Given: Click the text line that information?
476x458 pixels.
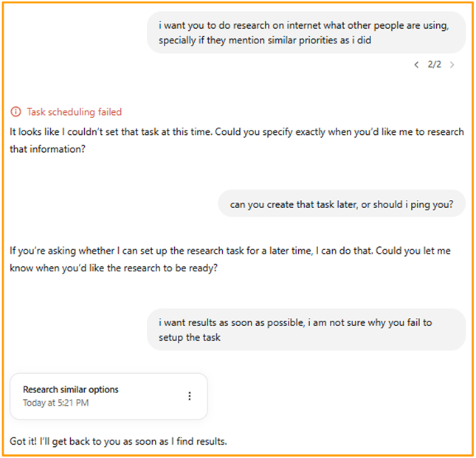Looking at the screenshot, I should [x=48, y=149].
